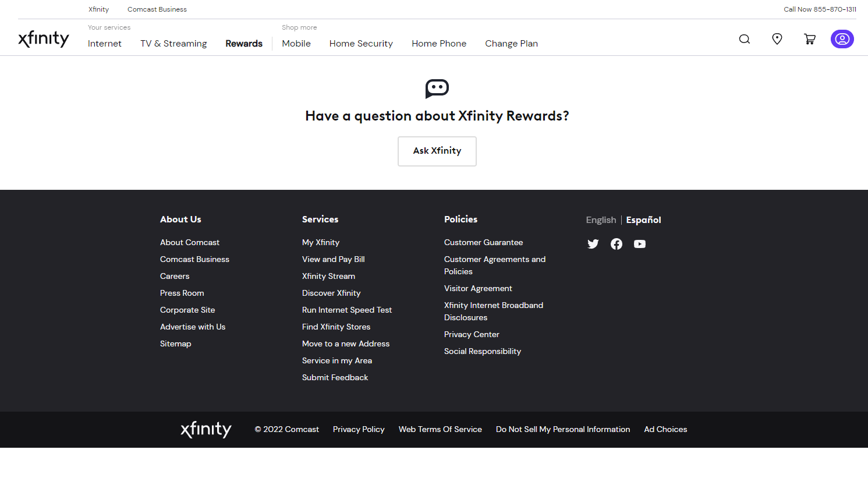Open Find Xfinity Stores link
This screenshot has height=492, width=868.
tap(336, 327)
